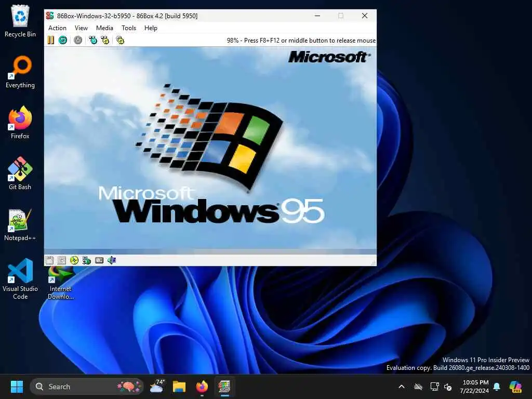Click the hard disk status bar icon
Image resolution: width=532 pixels, height=399 pixels.
99,260
